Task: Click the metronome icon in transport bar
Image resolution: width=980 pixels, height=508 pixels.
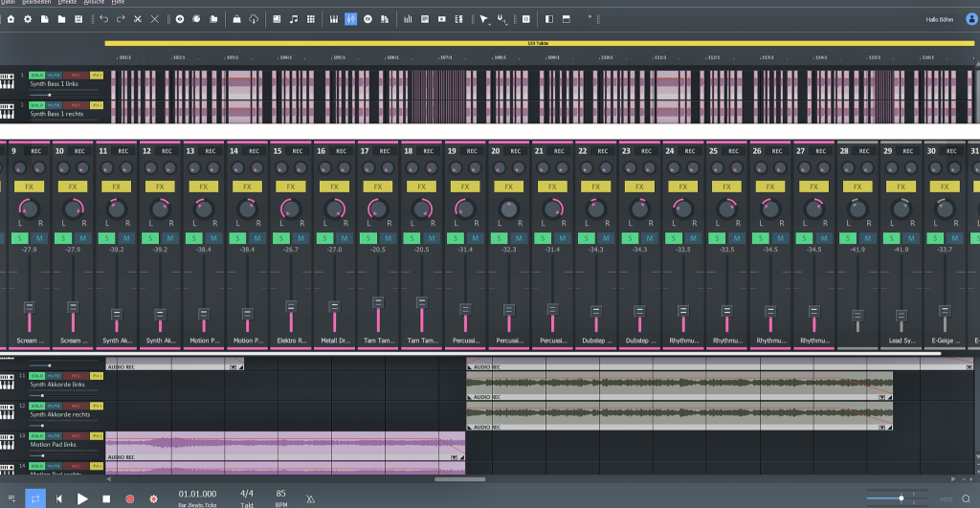Action: point(309,498)
